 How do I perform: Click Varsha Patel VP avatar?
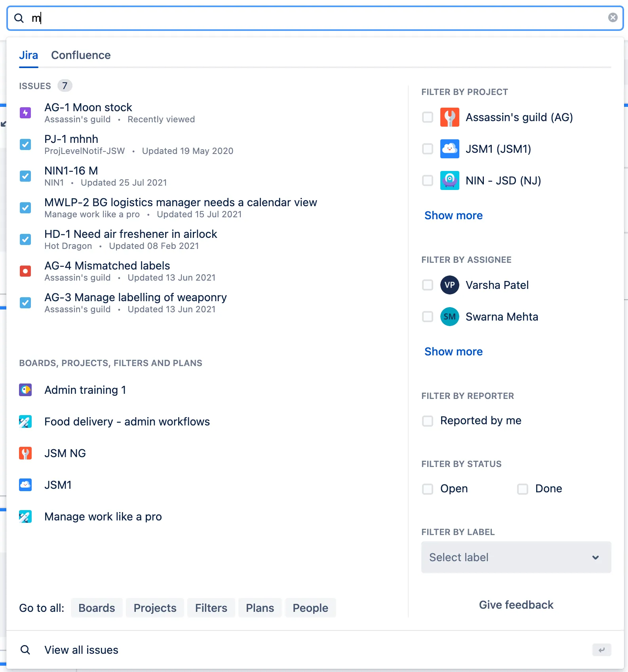(450, 285)
